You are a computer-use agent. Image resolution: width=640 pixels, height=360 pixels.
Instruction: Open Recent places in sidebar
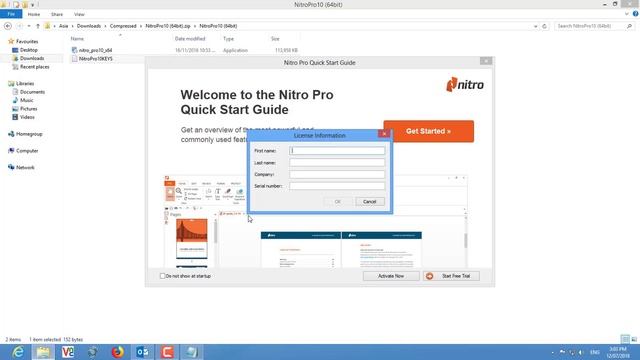34,67
